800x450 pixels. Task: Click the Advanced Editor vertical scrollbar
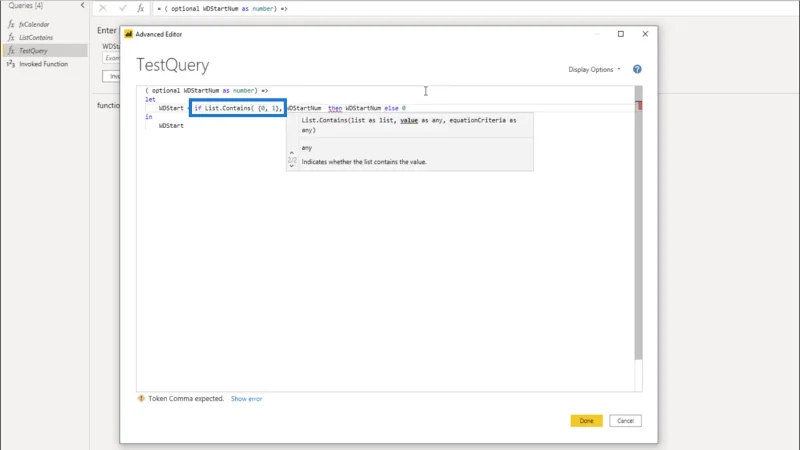[638, 223]
